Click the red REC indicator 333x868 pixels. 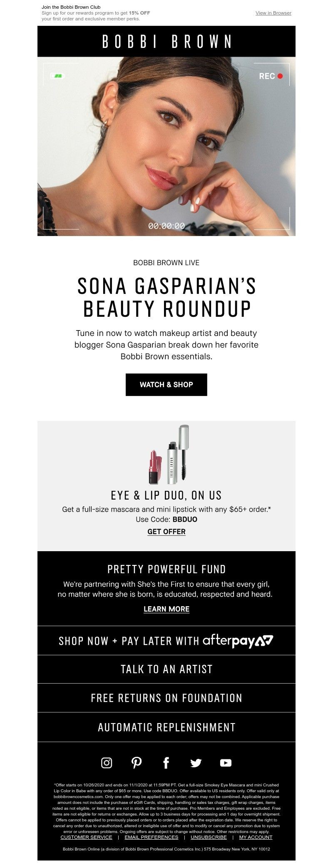click(x=271, y=76)
